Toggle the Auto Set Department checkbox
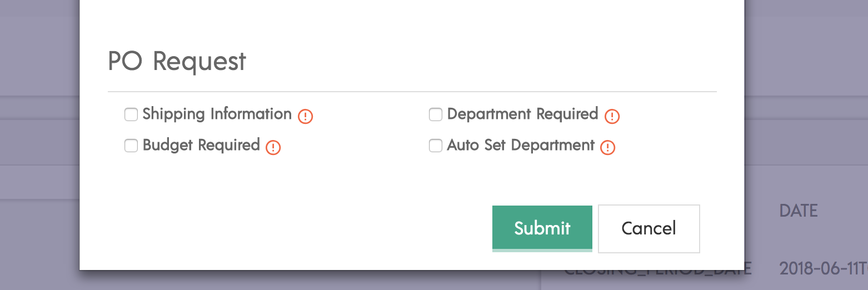Screen dimensions: 868x290 click(x=436, y=146)
